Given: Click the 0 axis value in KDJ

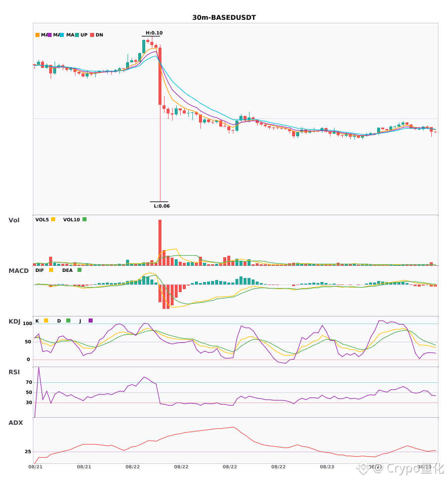Looking at the screenshot, I should pos(28,359).
